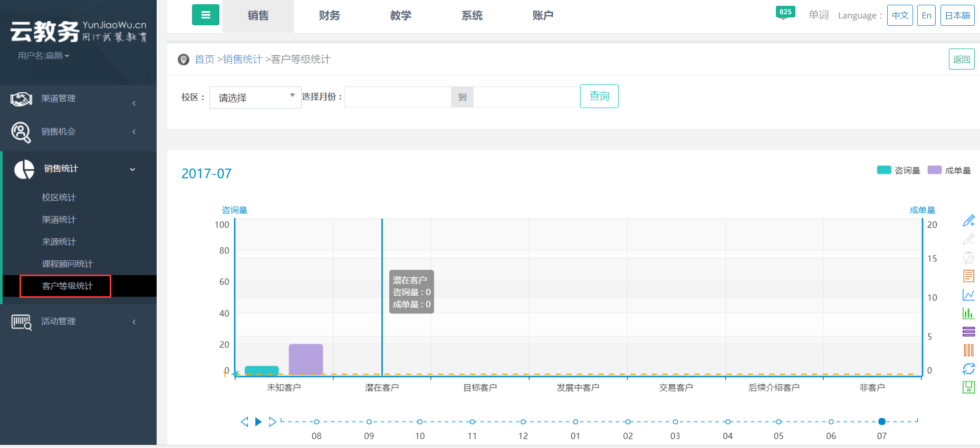980x448 pixels.
Task: Restore the chart with refresh icon
Action: (x=968, y=368)
